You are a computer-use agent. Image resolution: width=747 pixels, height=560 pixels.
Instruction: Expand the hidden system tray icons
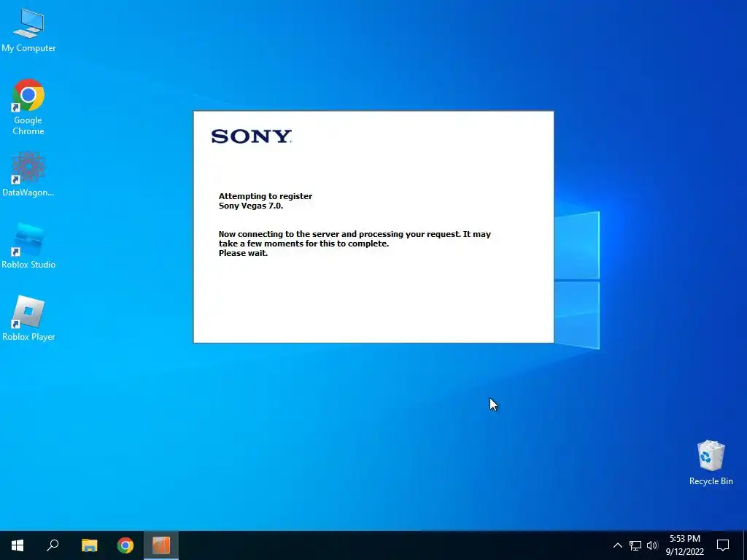coord(617,545)
